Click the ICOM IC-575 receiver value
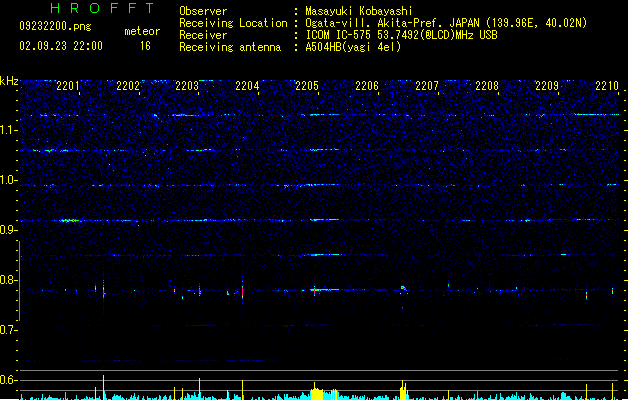The width and height of the screenshot is (629, 400). click(x=402, y=35)
